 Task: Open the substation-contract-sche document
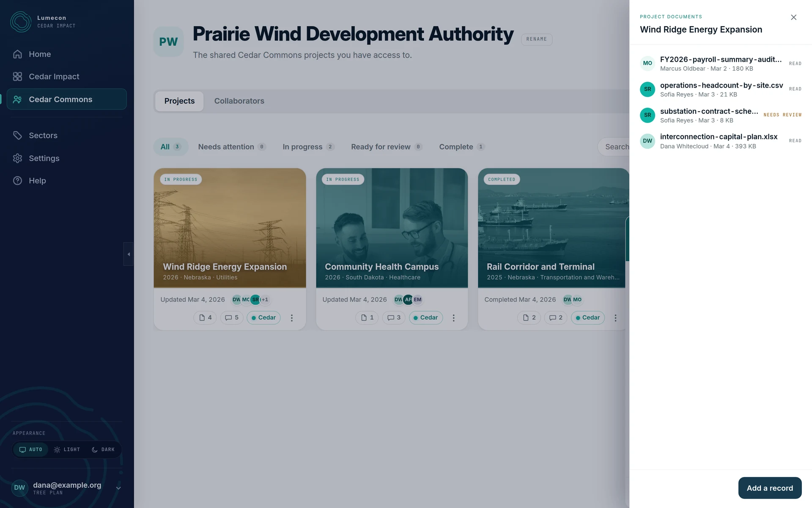pos(721,115)
